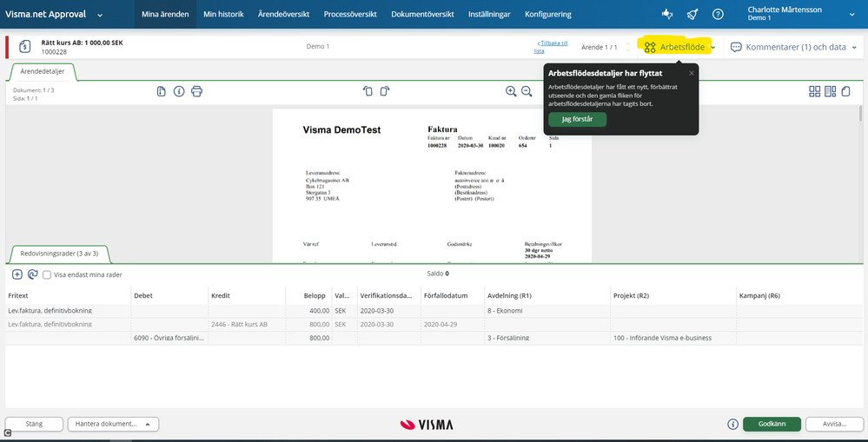Sort by the Belopp column header
868x442 pixels.
pos(308,295)
